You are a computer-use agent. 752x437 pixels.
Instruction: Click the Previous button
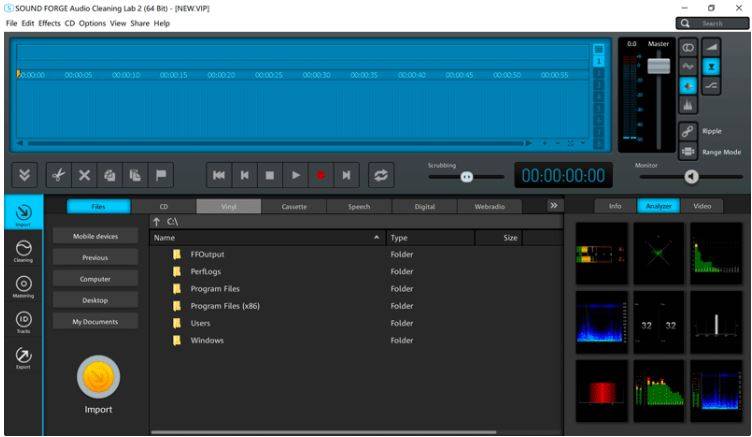(x=95, y=258)
